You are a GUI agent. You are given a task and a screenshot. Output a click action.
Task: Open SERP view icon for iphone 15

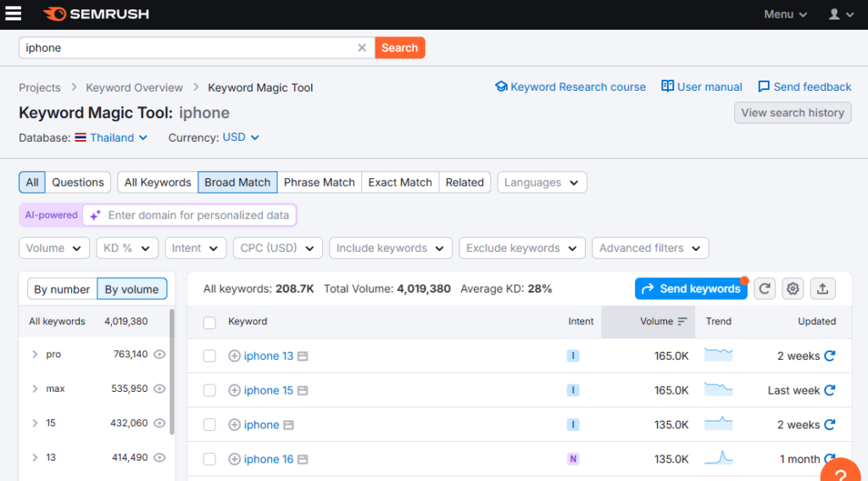[x=303, y=391]
